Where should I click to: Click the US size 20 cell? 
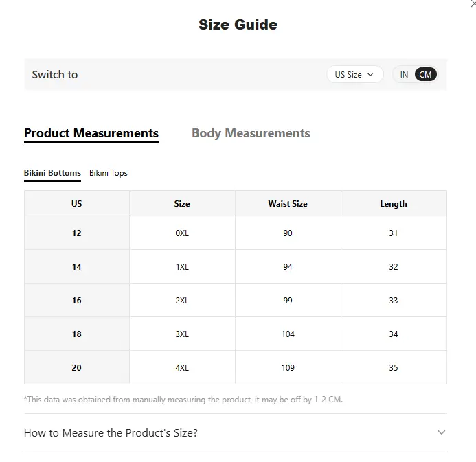pos(76,368)
